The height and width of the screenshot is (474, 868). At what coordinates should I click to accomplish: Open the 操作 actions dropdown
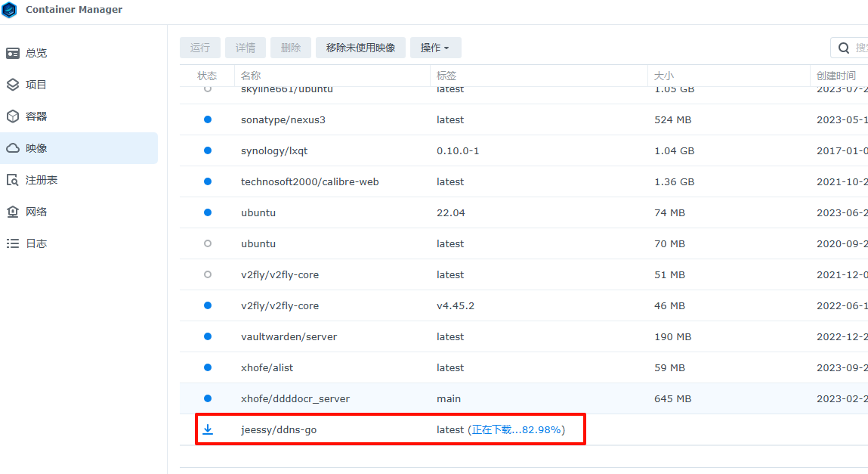(x=435, y=48)
